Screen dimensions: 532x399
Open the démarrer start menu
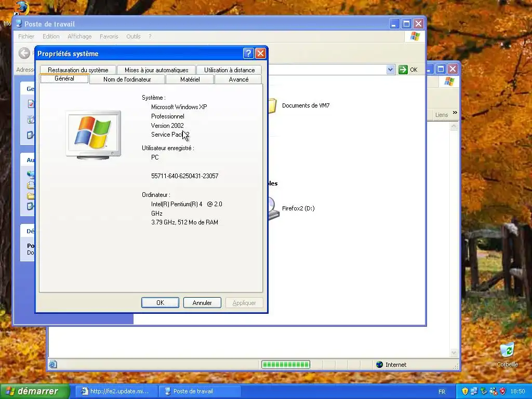point(35,391)
